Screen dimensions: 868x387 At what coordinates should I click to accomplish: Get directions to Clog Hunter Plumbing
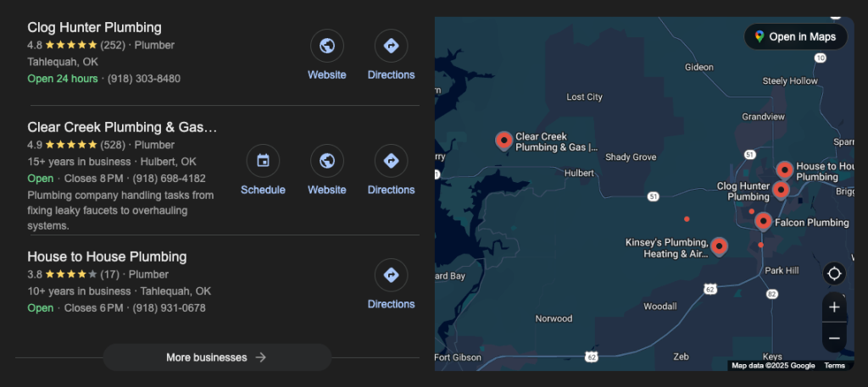coord(391,46)
